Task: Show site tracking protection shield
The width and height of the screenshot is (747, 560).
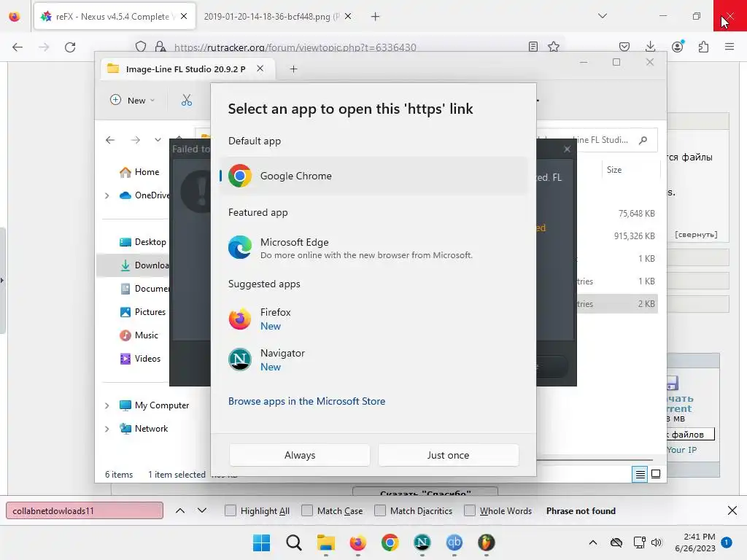Action: pyautogui.click(x=141, y=47)
